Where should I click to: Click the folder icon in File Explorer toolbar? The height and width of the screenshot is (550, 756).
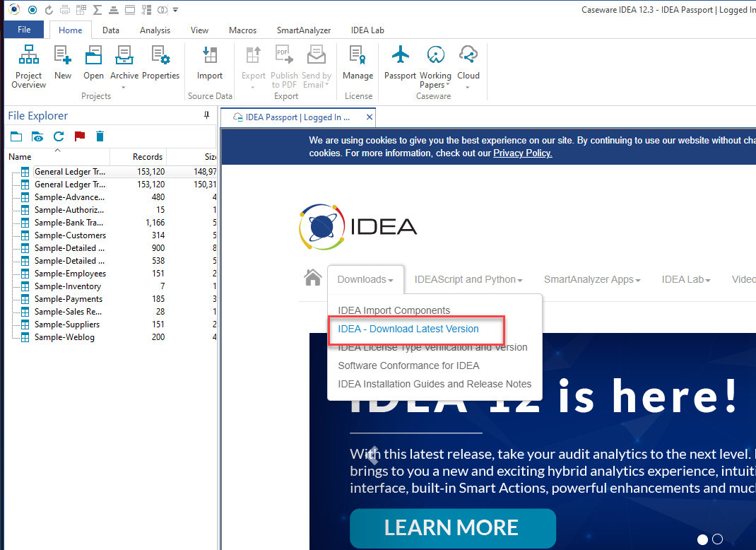tap(16, 136)
